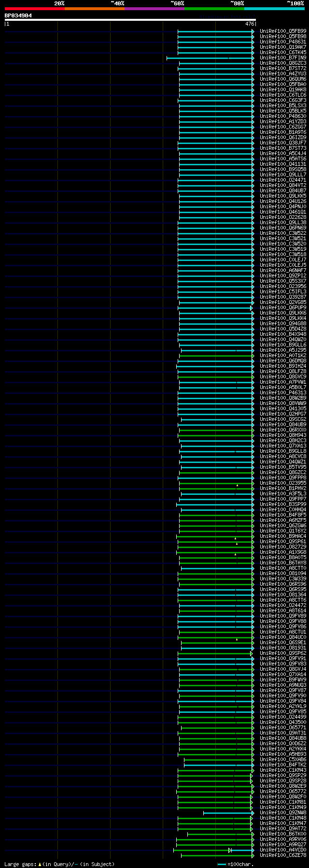
Task: Select the label UniRef100_O24499
Action: point(283,717)
